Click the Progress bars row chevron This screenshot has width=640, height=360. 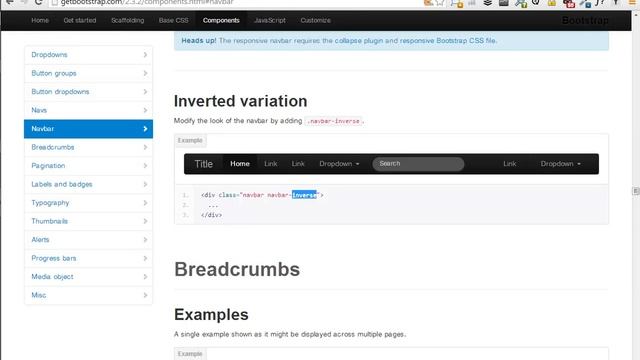[x=145, y=258]
